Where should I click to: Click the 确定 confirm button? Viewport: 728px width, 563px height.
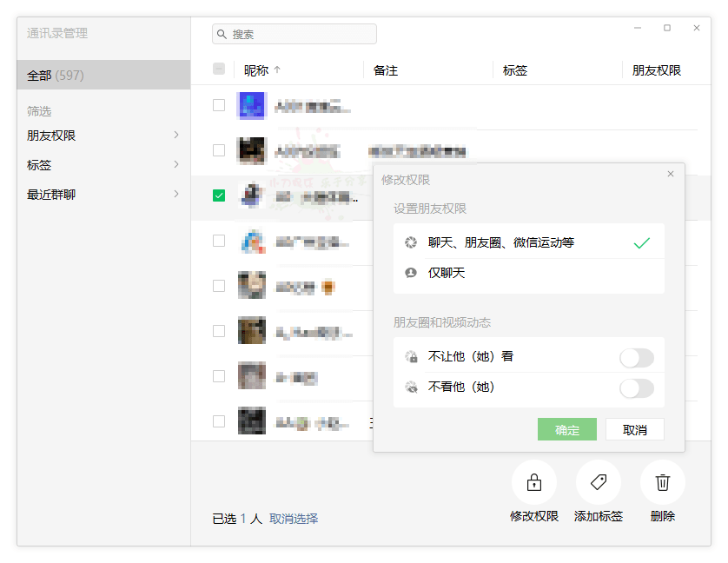point(566,429)
